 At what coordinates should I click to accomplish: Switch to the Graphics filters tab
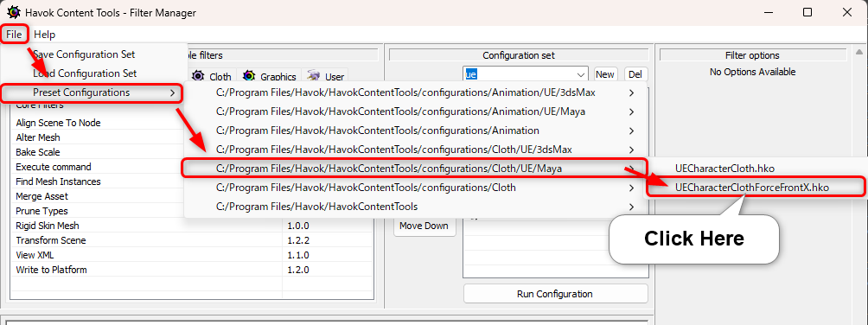pyautogui.click(x=270, y=76)
